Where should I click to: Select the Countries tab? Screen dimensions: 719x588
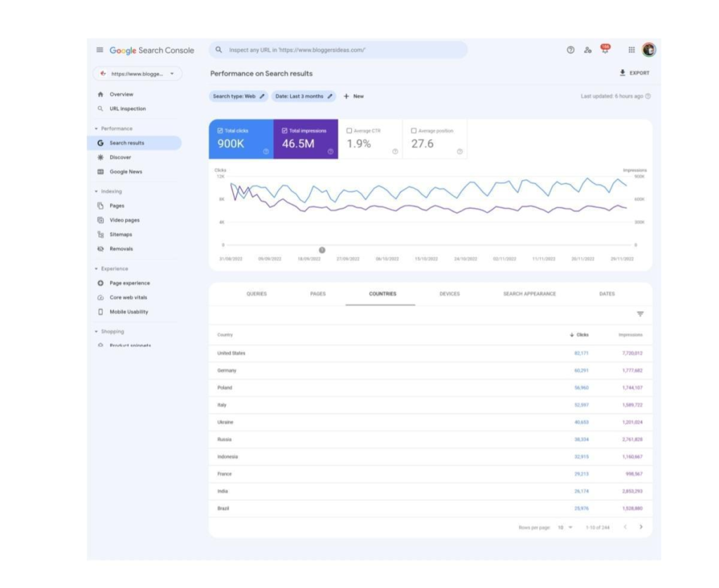(383, 294)
